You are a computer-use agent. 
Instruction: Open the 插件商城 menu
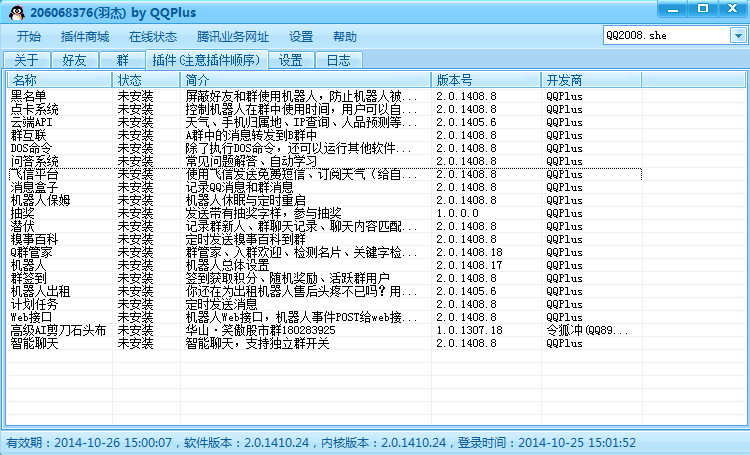[85, 37]
